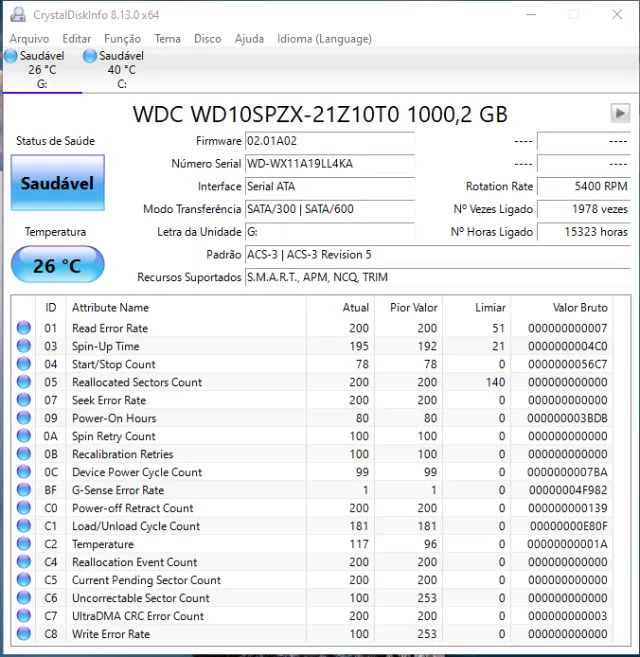Viewport: 640px width, 657px height.
Task: Click the Rotation Rate value 5400 RPM
Action: pos(583,186)
